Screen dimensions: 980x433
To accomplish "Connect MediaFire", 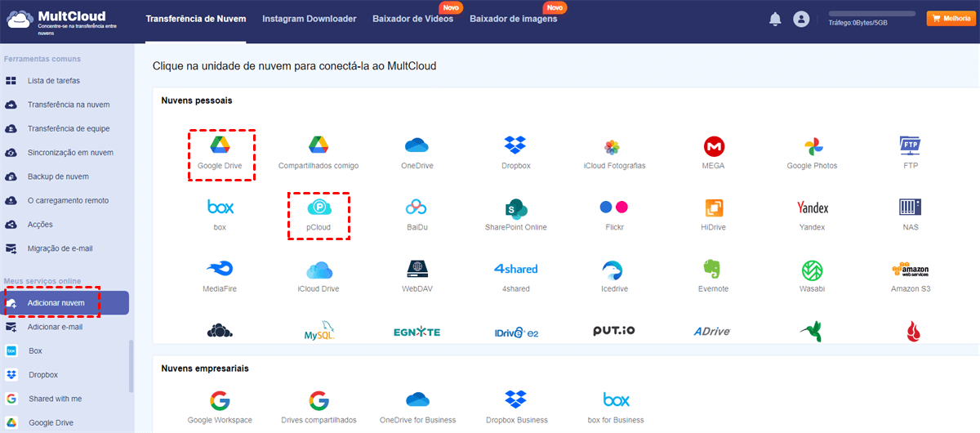I will tap(220, 276).
